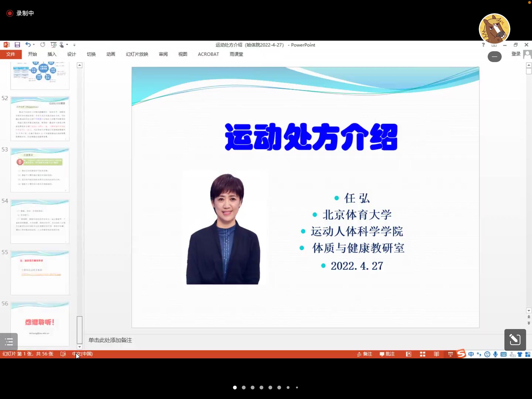Click the spell check status icon

[x=63, y=354]
